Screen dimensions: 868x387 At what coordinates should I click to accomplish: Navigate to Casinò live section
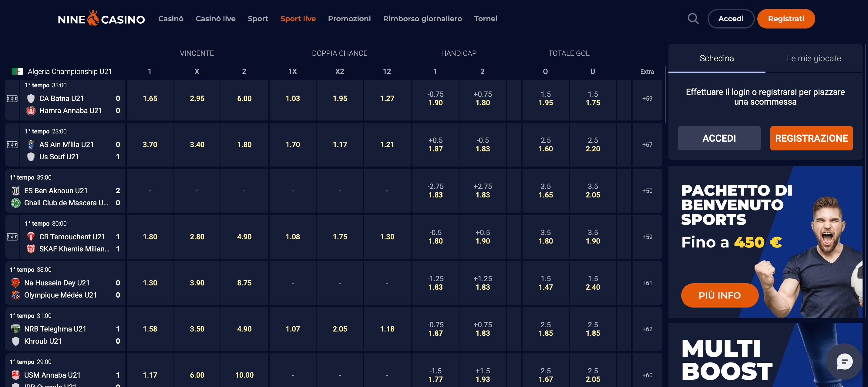(x=215, y=19)
